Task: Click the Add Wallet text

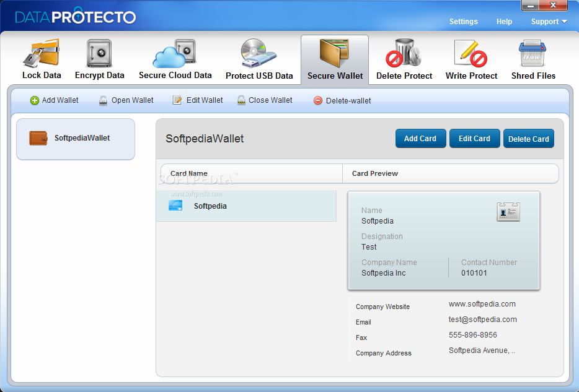Action: pos(60,100)
